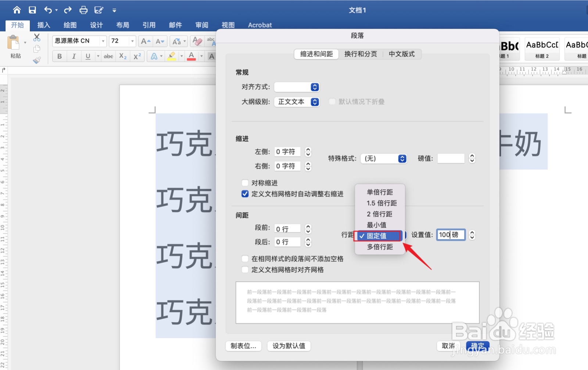Open the 对齐方式 dropdown
Image resolution: width=588 pixels, height=370 pixels.
point(297,87)
